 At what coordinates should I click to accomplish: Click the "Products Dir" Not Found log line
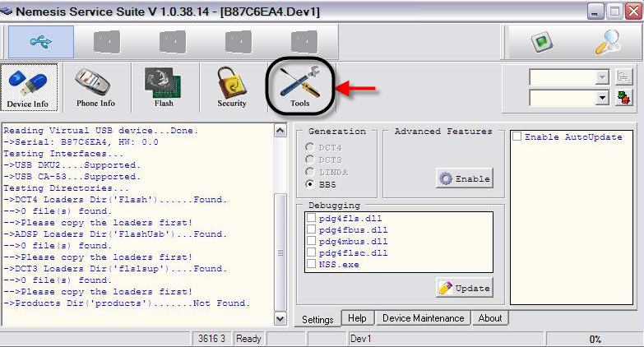click(x=127, y=303)
